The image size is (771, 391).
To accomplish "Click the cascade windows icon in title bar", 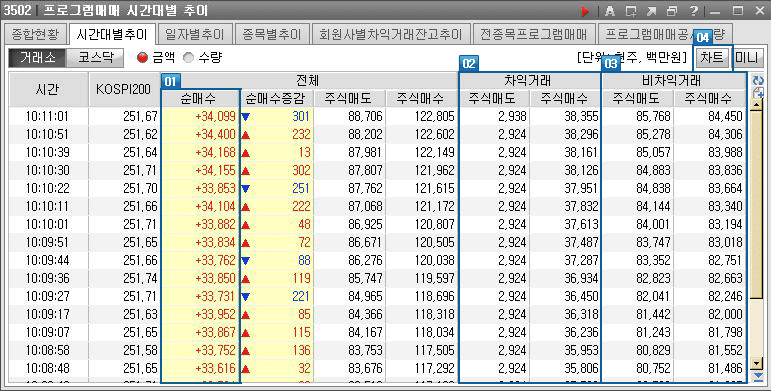I will 672,10.
